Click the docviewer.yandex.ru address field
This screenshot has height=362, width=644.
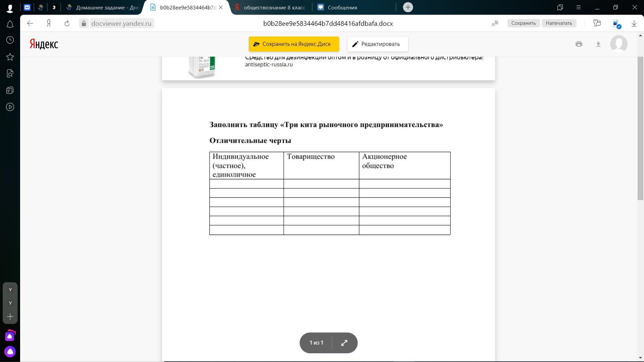click(121, 23)
